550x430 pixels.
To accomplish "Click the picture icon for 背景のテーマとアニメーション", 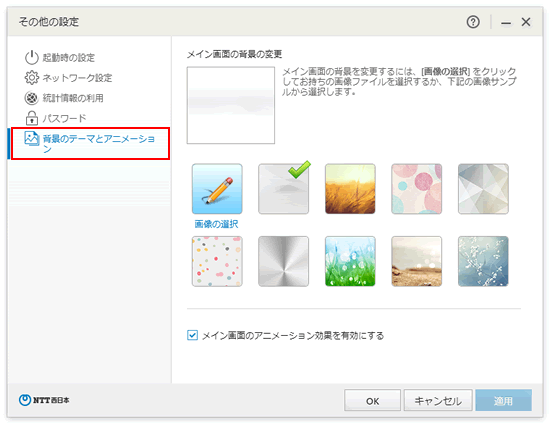I will click(x=32, y=139).
